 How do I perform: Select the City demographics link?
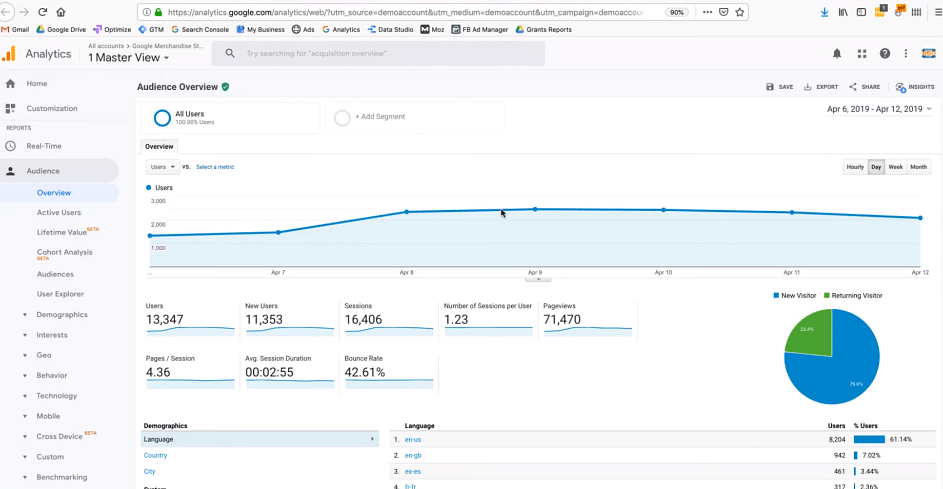point(149,472)
